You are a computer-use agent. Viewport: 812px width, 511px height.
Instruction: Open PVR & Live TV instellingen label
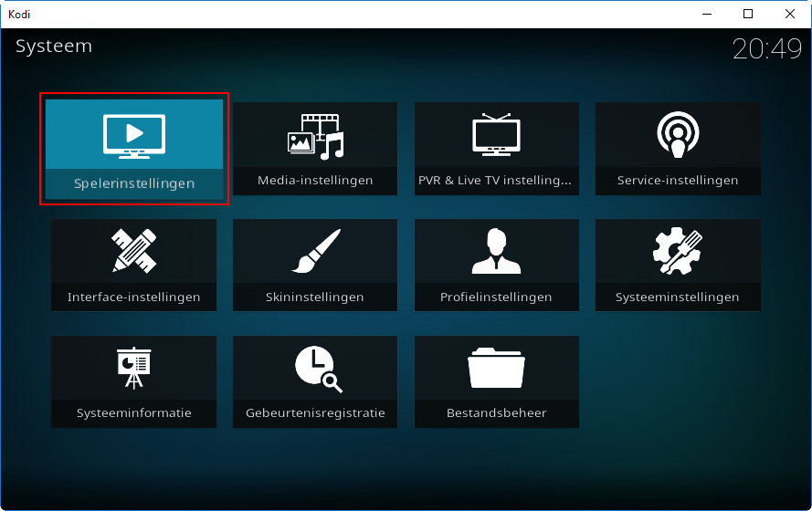(x=495, y=180)
